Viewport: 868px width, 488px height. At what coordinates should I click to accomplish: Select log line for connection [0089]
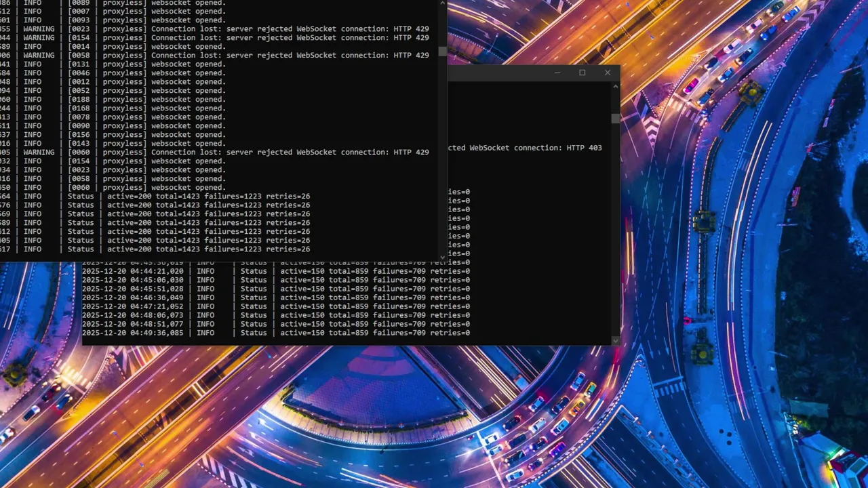(x=113, y=3)
